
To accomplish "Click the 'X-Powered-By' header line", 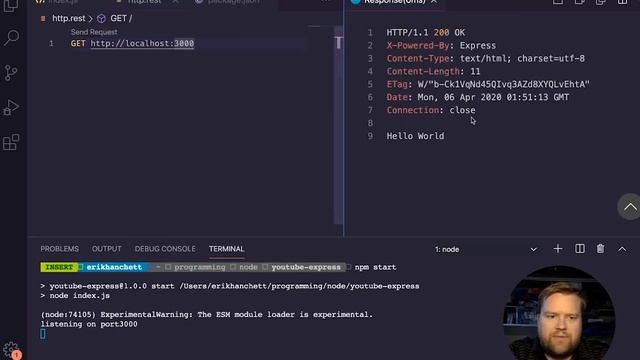I will coord(441,46).
